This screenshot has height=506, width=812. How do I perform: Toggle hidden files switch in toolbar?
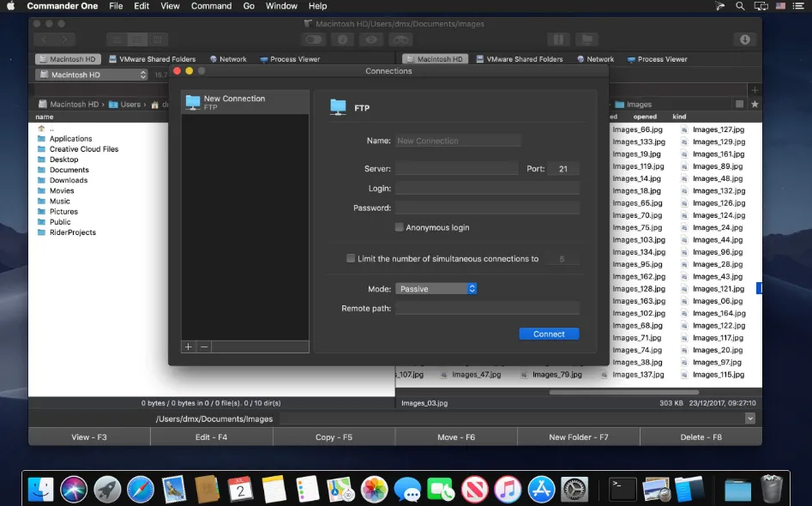[x=313, y=39]
